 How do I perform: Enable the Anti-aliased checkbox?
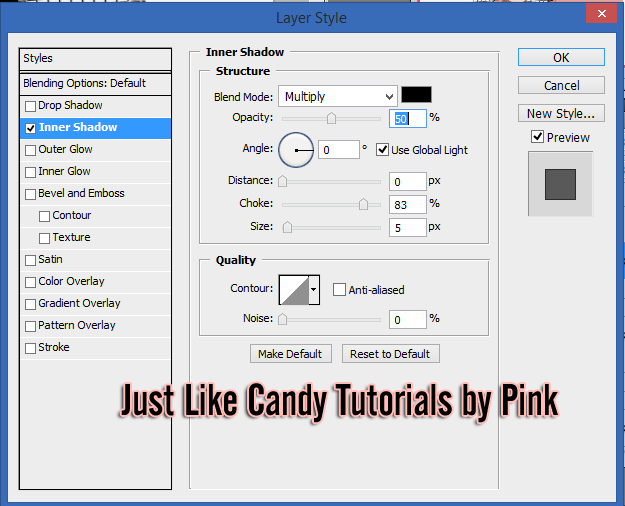pos(339,289)
